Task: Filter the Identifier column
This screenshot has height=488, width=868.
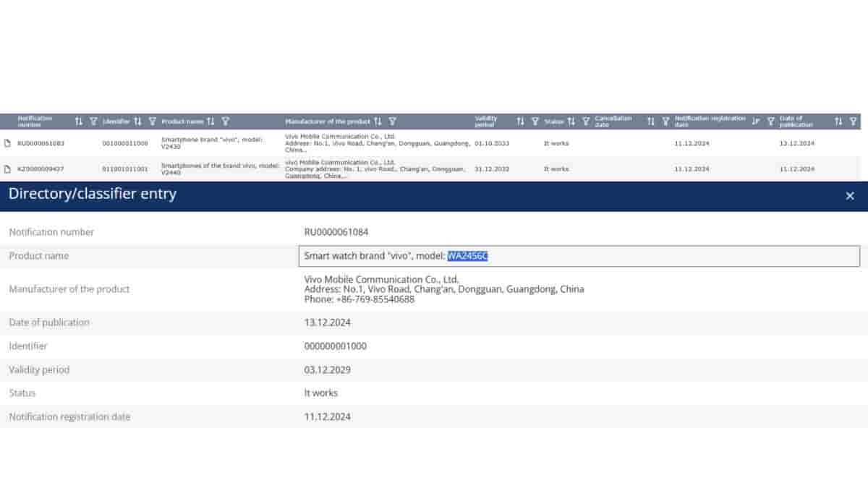Action: coord(152,121)
